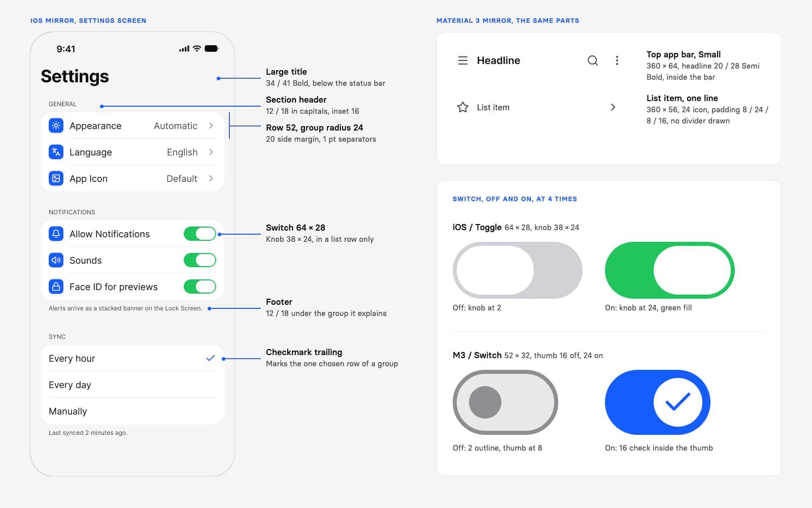Click the Headline title

click(498, 60)
